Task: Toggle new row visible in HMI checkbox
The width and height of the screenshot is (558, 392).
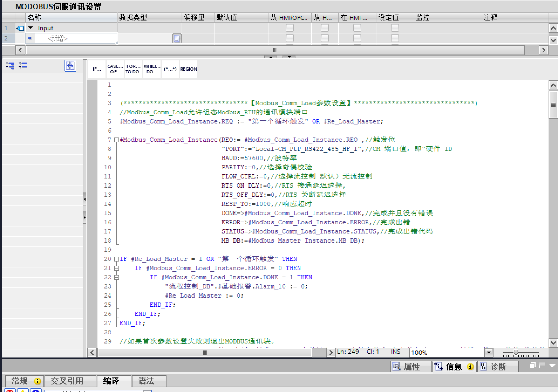Action: coord(357,38)
